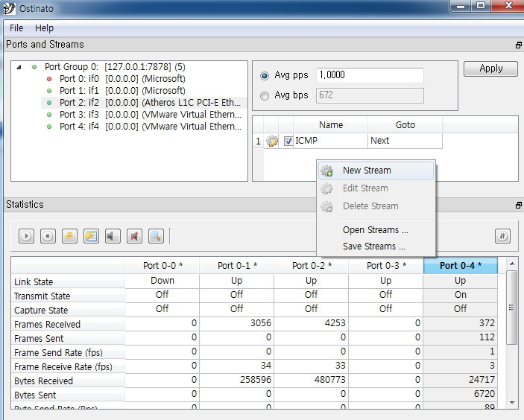Select Port 0-0 * statistics column header

(162, 266)
